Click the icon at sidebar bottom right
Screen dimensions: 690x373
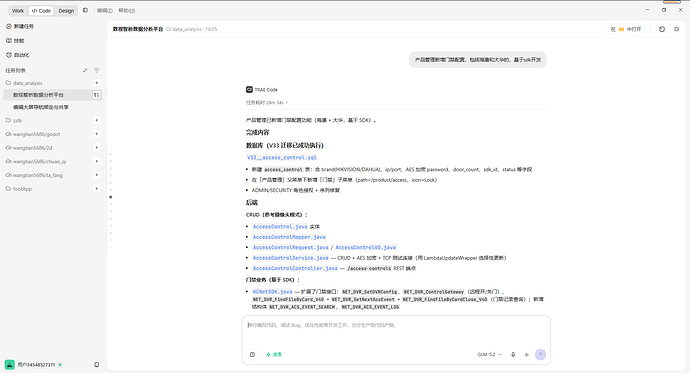click(x=96, y=365)
